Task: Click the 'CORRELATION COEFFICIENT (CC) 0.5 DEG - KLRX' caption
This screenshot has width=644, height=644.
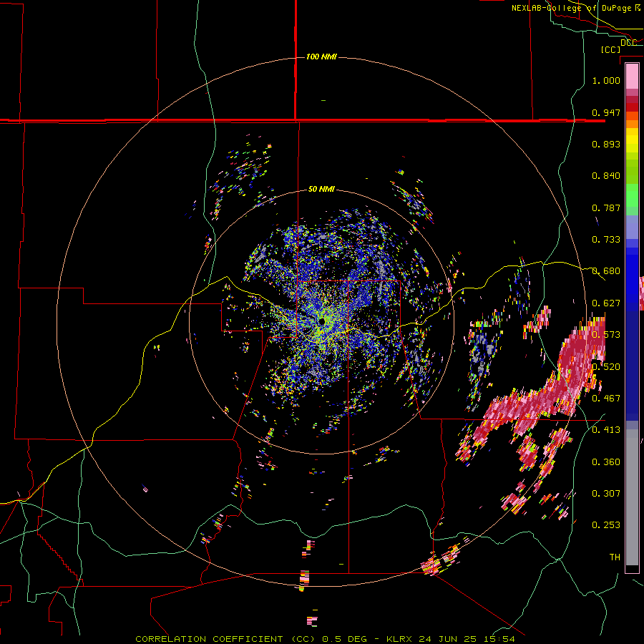Action: click(273, 639)
